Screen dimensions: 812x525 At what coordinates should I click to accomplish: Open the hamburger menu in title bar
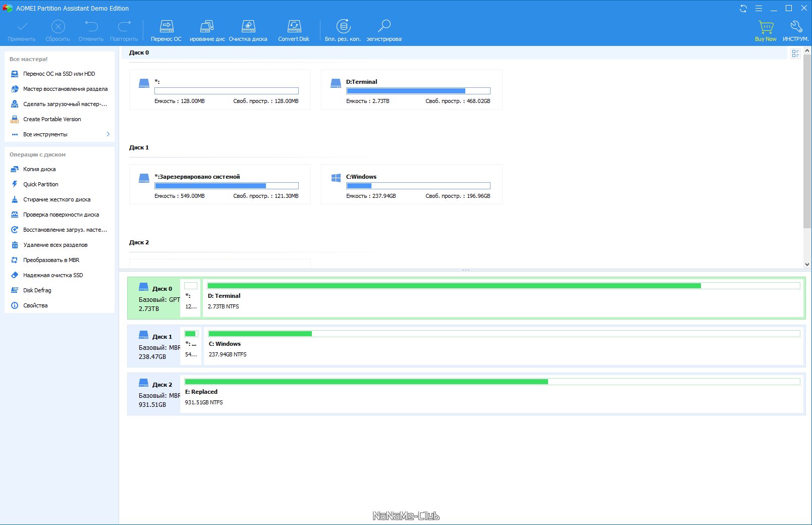[x=759, y=9]
